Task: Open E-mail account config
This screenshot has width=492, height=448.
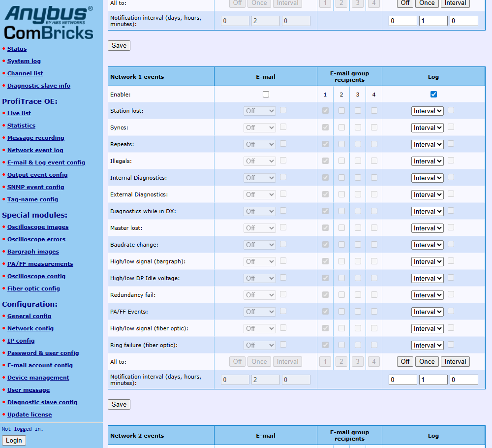Action: (x=40, y=365)
